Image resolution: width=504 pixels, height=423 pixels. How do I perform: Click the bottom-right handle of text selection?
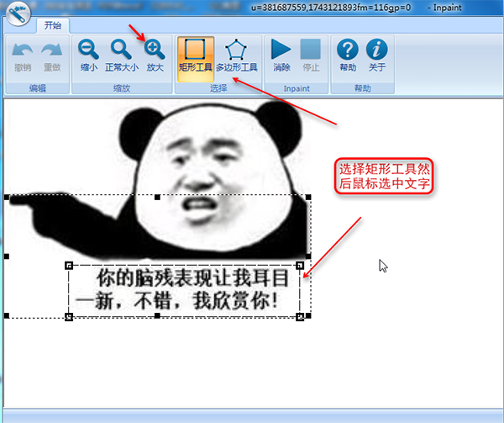[x=300, y=317]
